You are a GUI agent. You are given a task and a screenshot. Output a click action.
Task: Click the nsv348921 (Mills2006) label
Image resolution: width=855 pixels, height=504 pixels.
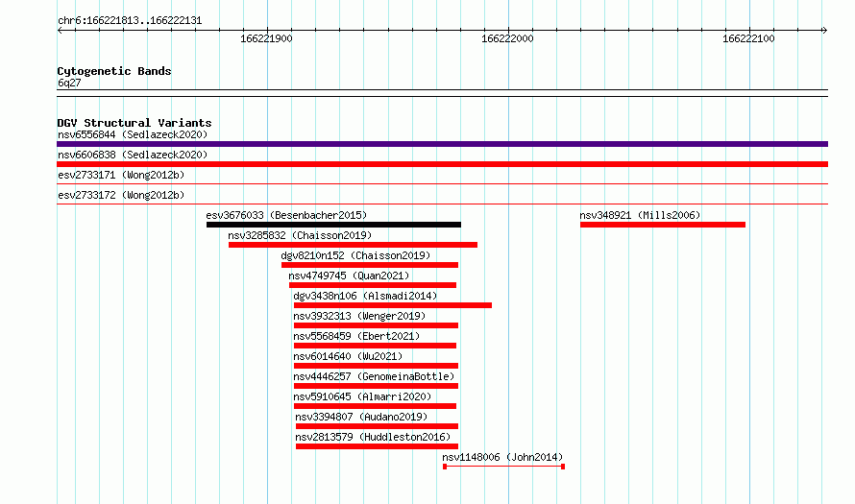coord(640,215)
